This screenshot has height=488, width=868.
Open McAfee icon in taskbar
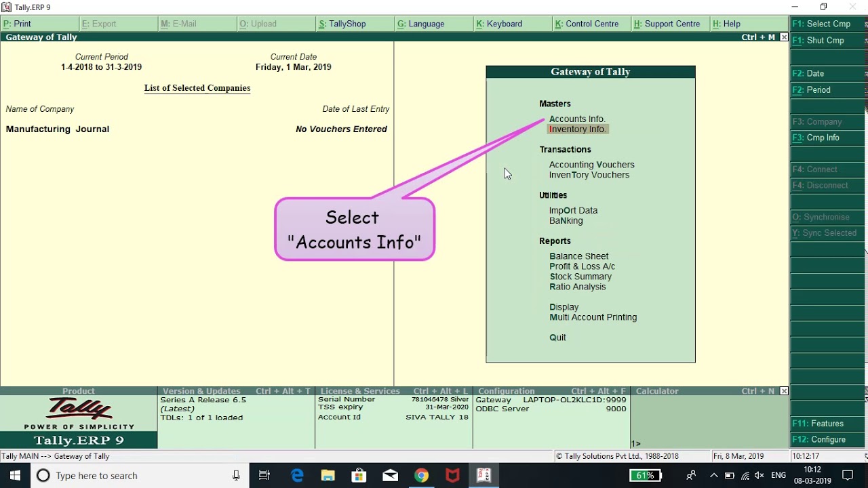pyautogui.click(x=452, y=475)
